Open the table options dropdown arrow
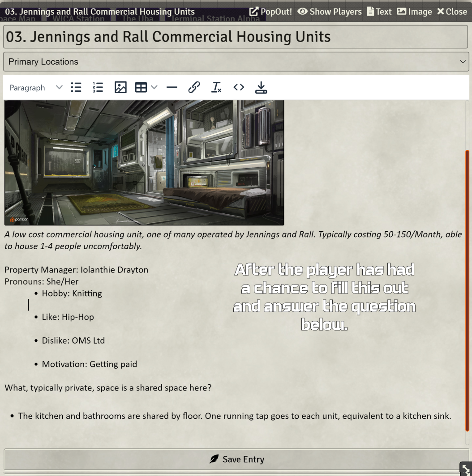The image size is (472, 476). (154, 87)
